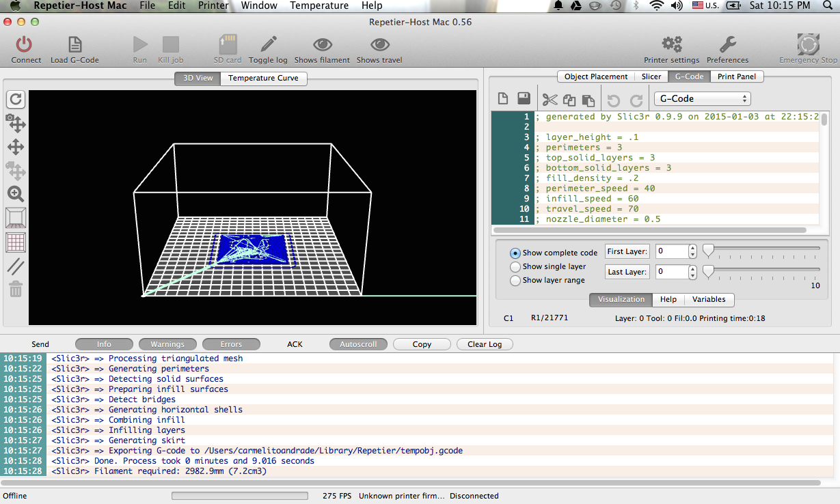
Task: Open Printer settings gears icon
Action: [672, 45]
